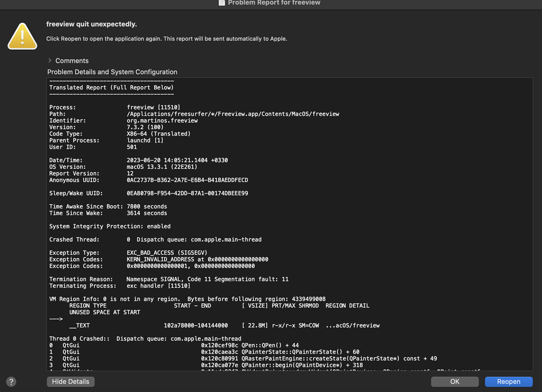Open help with the question mark button
The width and height of the screenshot is (542, 392).
[11, 381]
